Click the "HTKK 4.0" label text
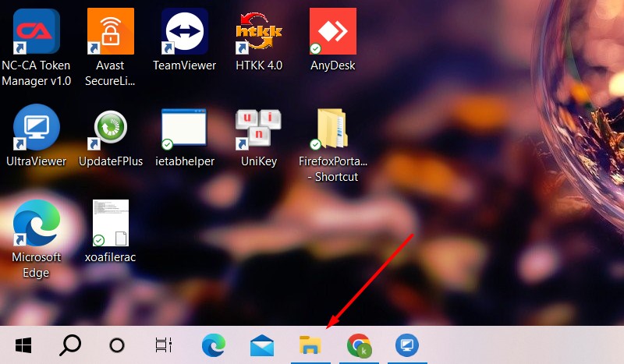Image resolution: width=624 pixels, height=364 pixels. pyautogui.click(x=259, y=65)
